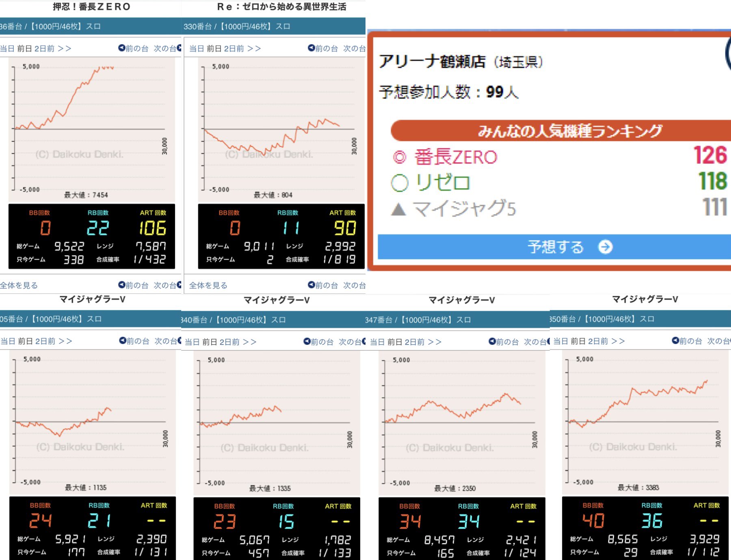Select the 当日 tab in the 350番台 panel
Screen dimensions: 731x560
coord(561,341)
